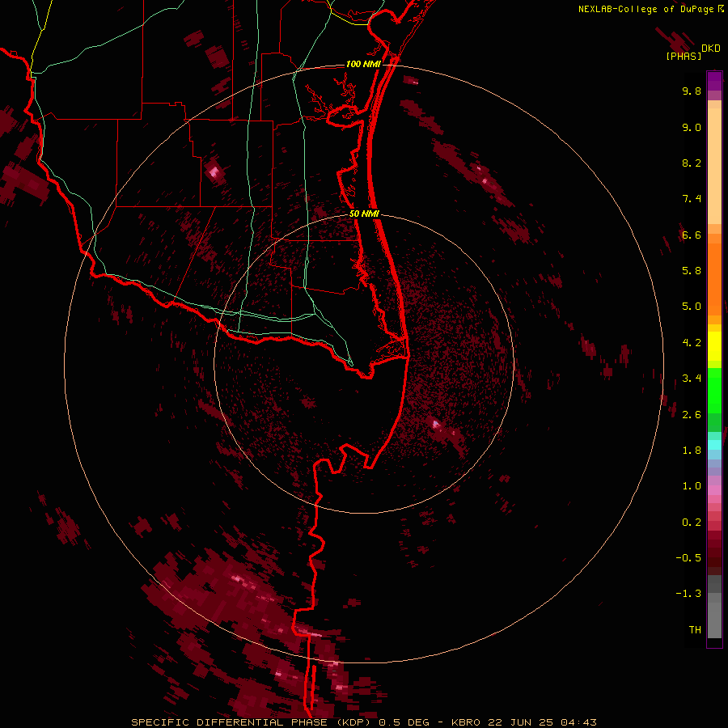Click the 9.8 value on the scale
The image size is (728, 728).
point(692,91)
